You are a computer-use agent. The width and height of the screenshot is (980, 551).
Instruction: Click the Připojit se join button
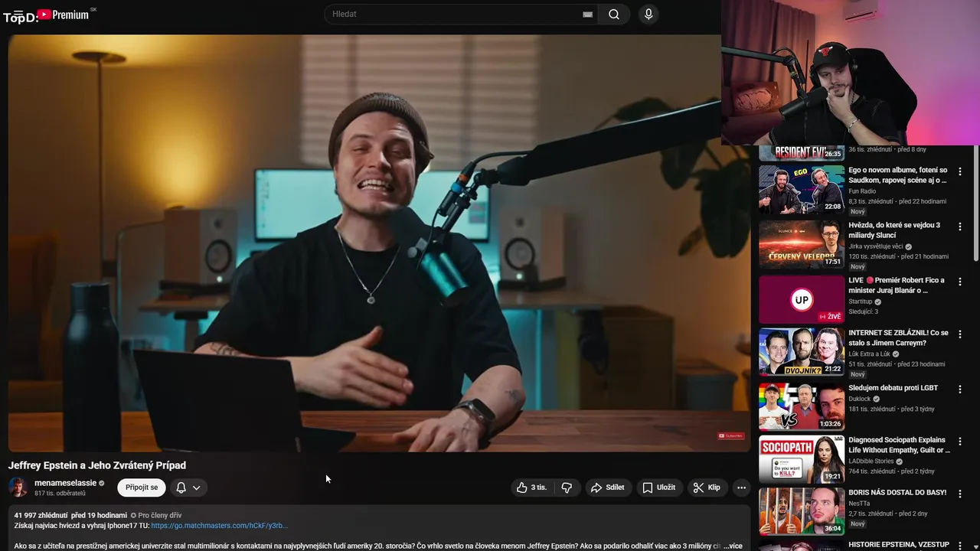[x=142, y=487]
